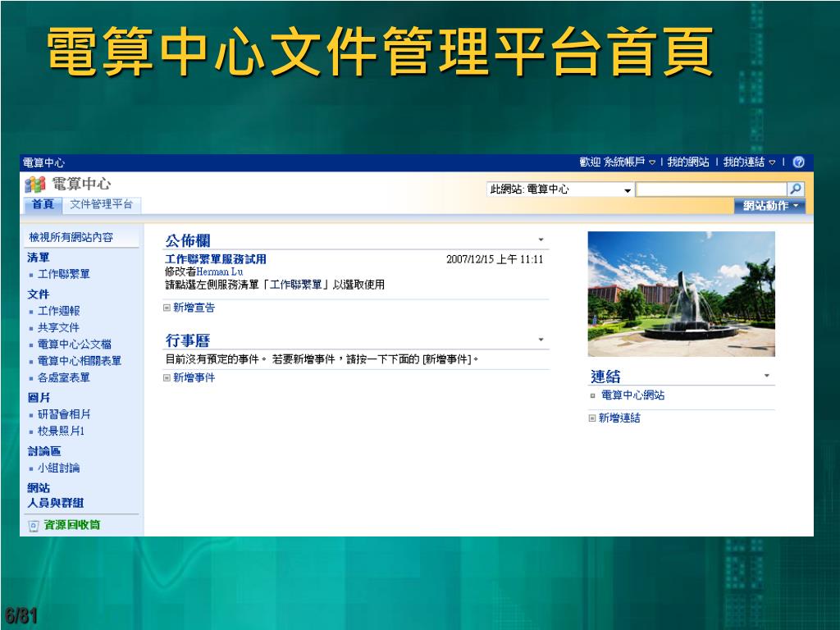Click the 網站 heading in sidebar

coord(39,488)
